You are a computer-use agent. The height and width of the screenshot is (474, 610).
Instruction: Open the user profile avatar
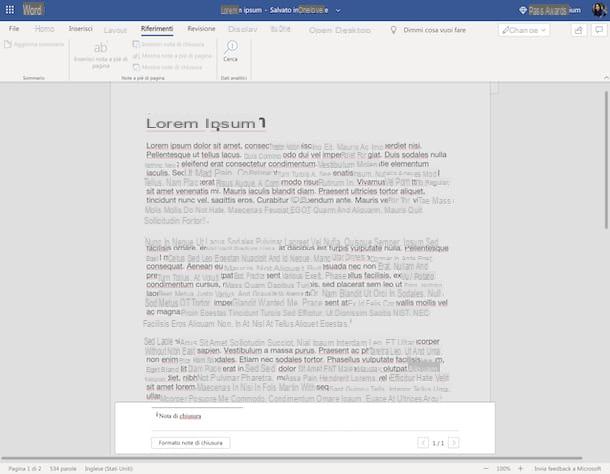coord(599,10)
